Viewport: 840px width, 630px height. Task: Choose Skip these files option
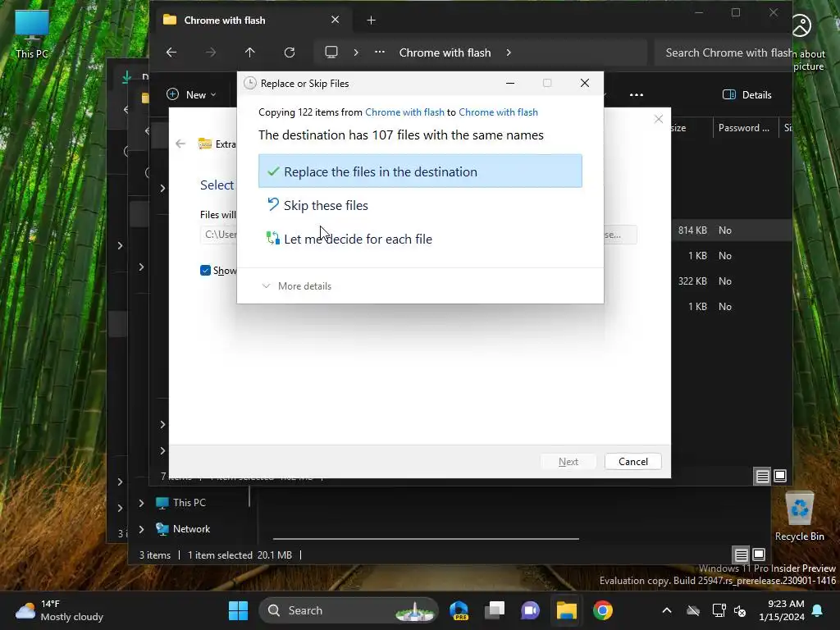click(420, 205)
